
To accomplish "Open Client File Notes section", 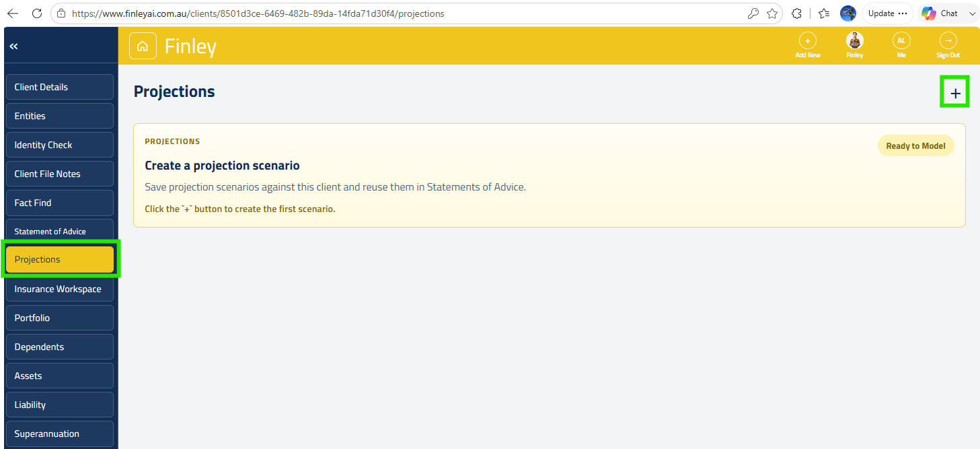I will [x=59, y=174].
